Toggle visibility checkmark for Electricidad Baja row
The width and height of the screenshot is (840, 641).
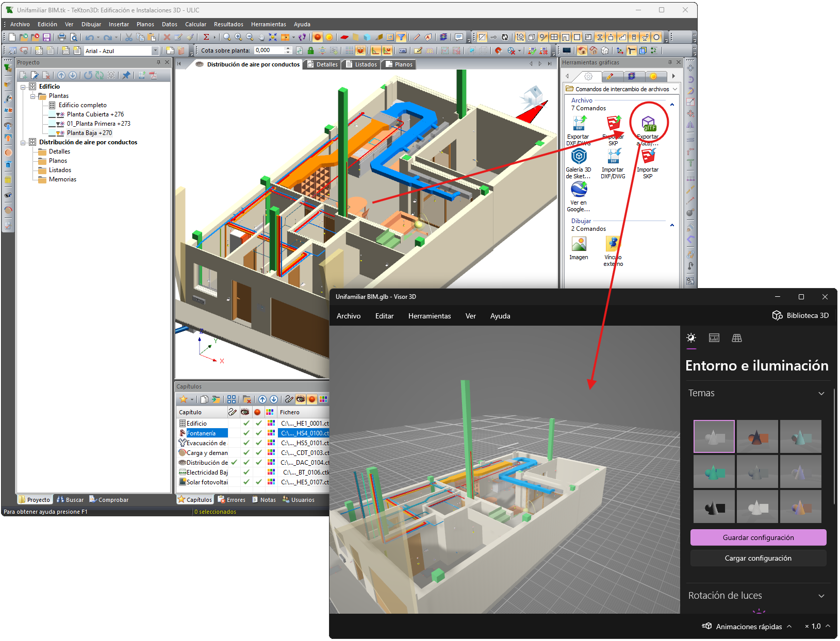(x=246, y=472)
